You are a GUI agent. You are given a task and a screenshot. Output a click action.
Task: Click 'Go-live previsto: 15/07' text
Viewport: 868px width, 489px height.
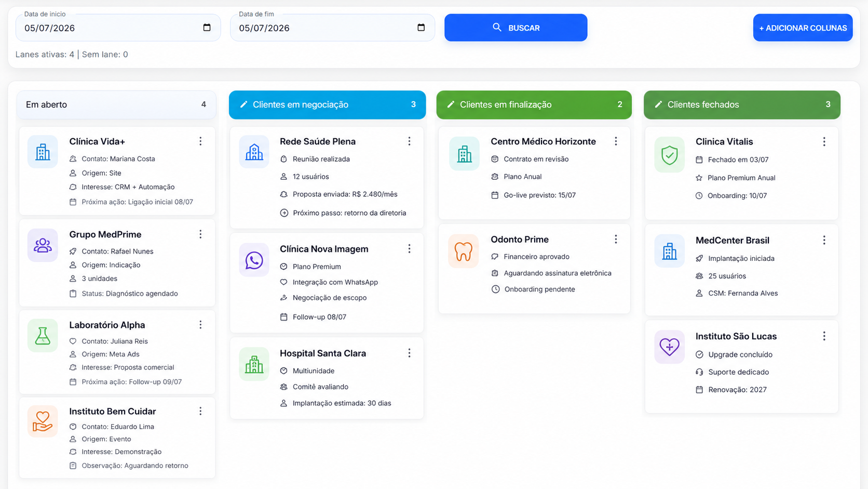tap(539, 195)
